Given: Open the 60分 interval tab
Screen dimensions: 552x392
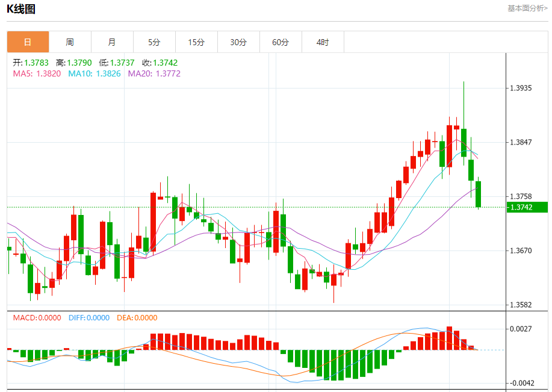Looking at the screenshot, I should 281,42.
